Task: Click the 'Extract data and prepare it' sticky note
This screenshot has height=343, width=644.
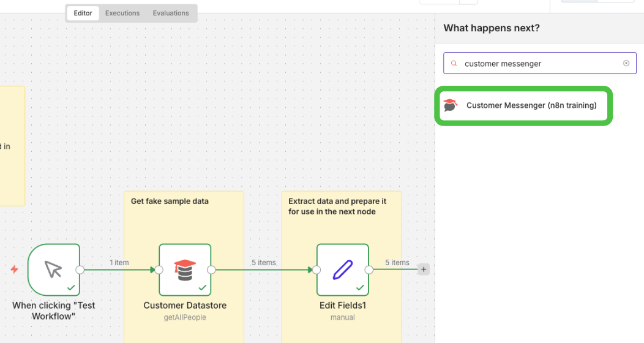Action: pyautogui.click(x=342, y=267)
